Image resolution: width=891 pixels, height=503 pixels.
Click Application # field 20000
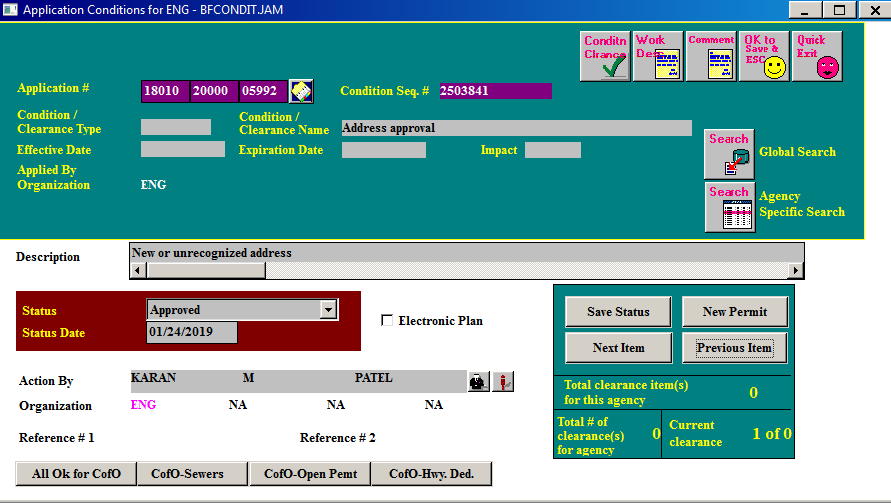[x=214, y=91]
